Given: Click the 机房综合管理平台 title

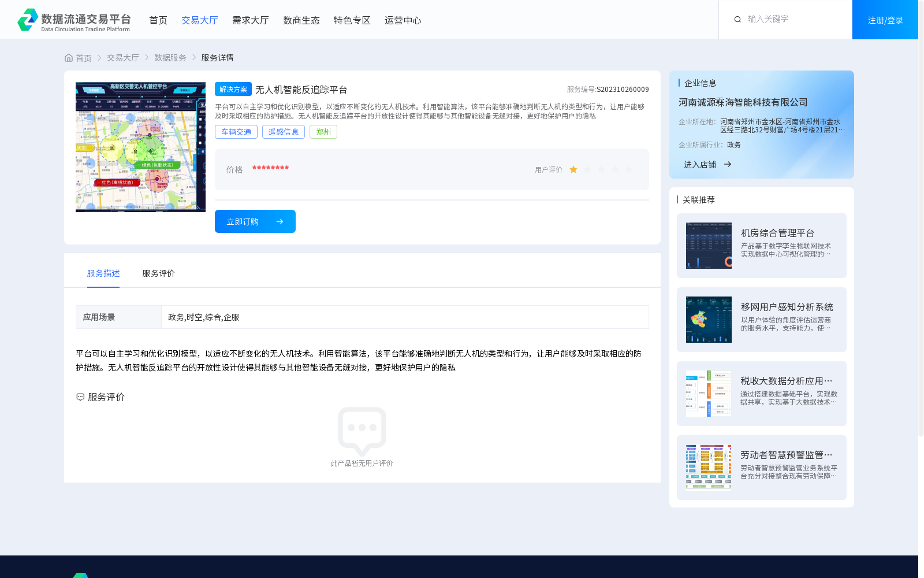Looking at the screenshot, I should [777, 233].
